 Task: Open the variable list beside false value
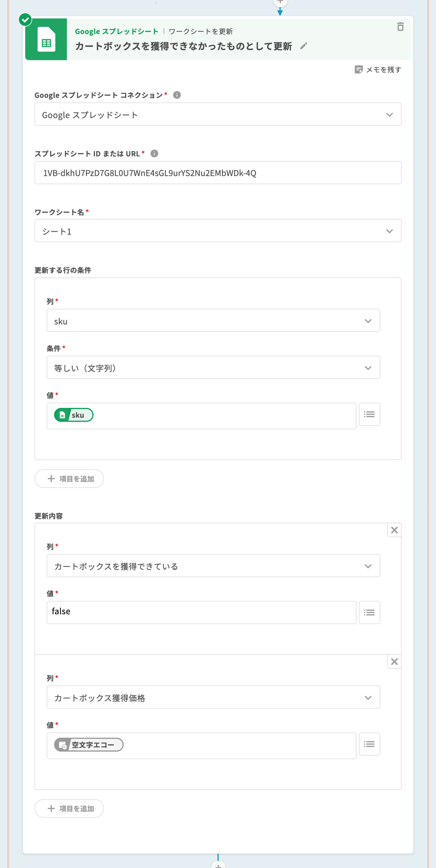(x=369, y=612)
